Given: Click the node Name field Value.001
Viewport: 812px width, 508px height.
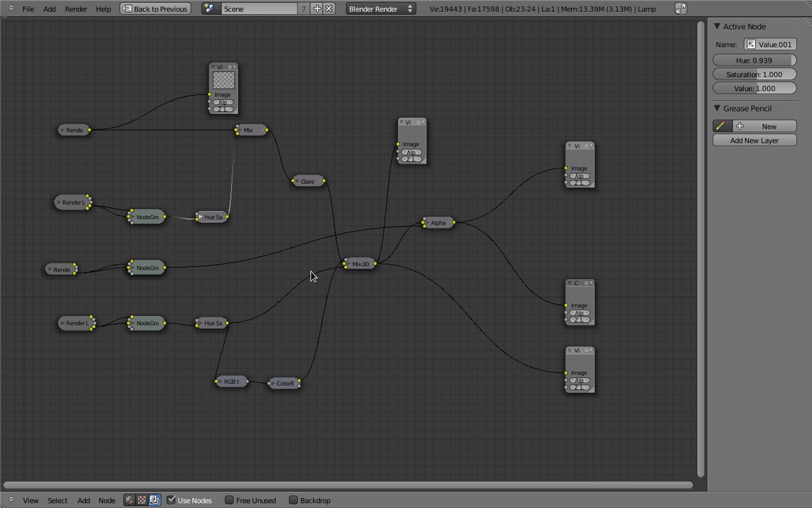Looking at the screenshot, I should [770, 44].
